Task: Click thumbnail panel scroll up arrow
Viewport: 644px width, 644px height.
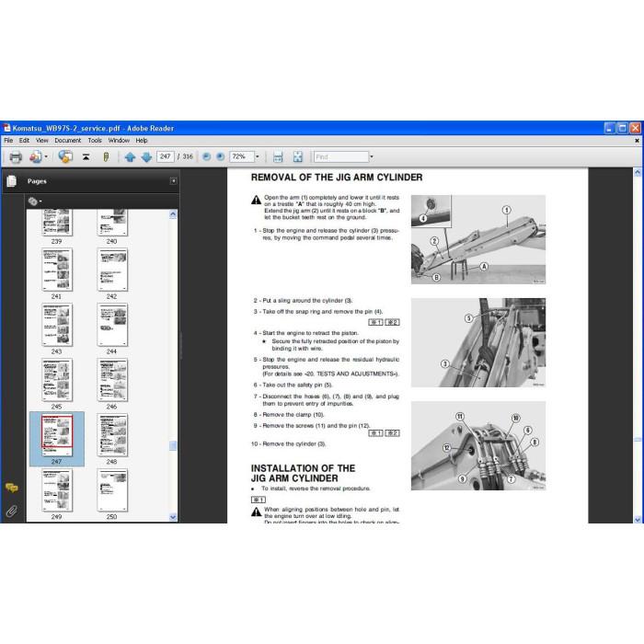Action: [173, 214]
